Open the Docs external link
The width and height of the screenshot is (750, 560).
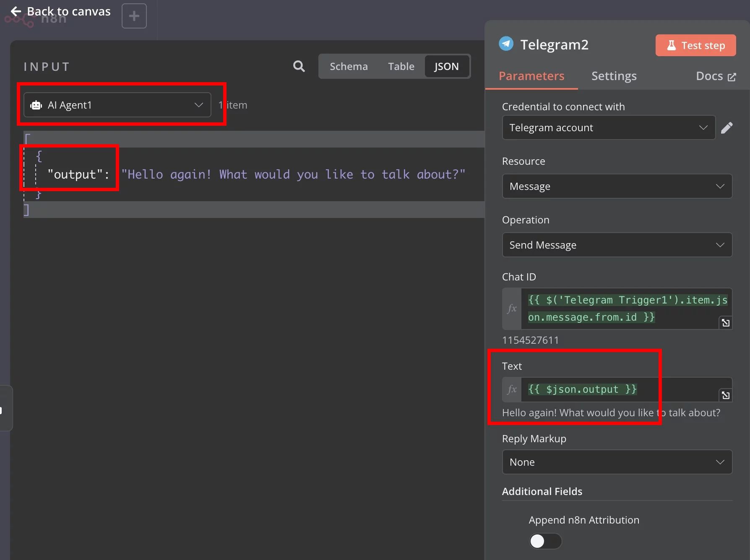(x=716, y=76)
